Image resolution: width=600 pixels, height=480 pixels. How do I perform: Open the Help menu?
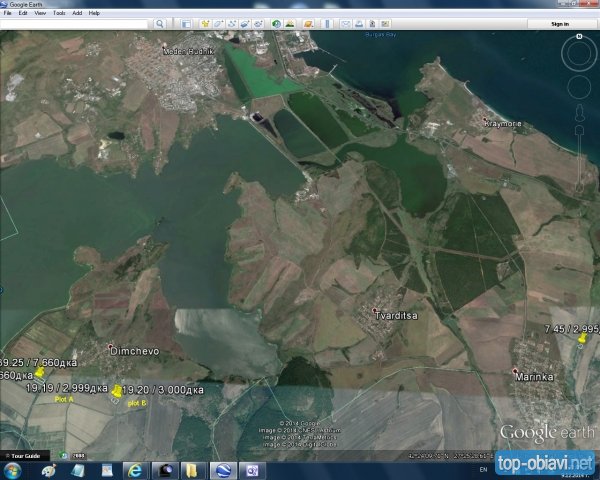pos(94,13)
